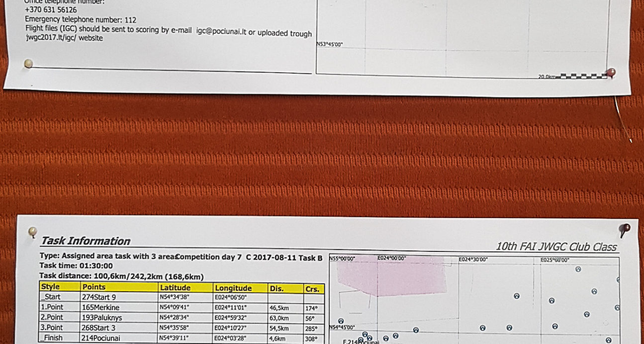Select the 274Start 9 points cell

(99, 297)
